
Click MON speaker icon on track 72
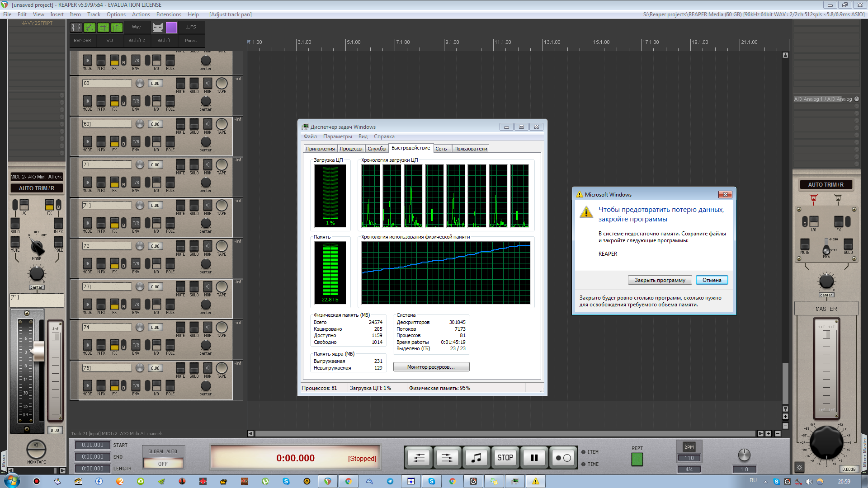click(208, 246)
